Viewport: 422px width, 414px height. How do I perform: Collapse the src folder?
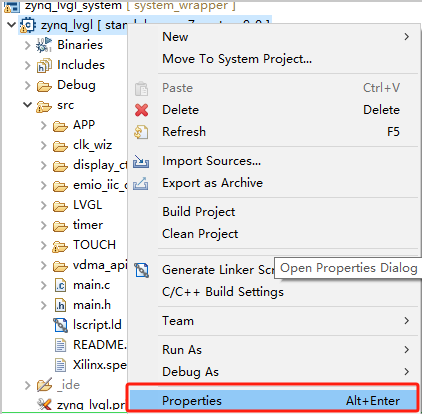(x=28, y=105)
